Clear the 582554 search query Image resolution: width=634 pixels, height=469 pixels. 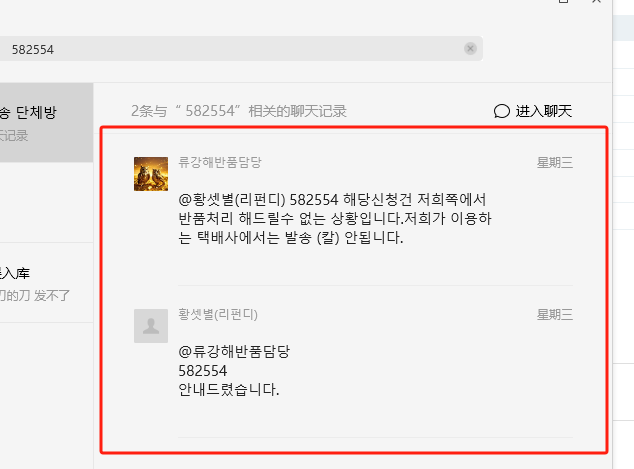click(x=470, y=49)
